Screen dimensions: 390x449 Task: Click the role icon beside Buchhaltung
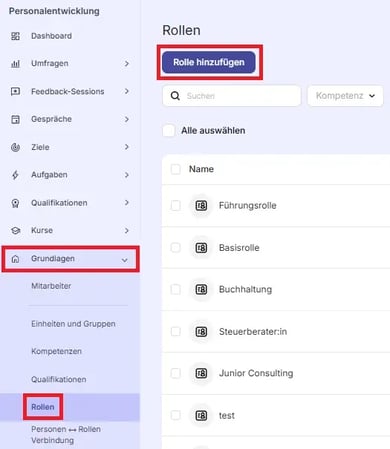tap(201, 290)
